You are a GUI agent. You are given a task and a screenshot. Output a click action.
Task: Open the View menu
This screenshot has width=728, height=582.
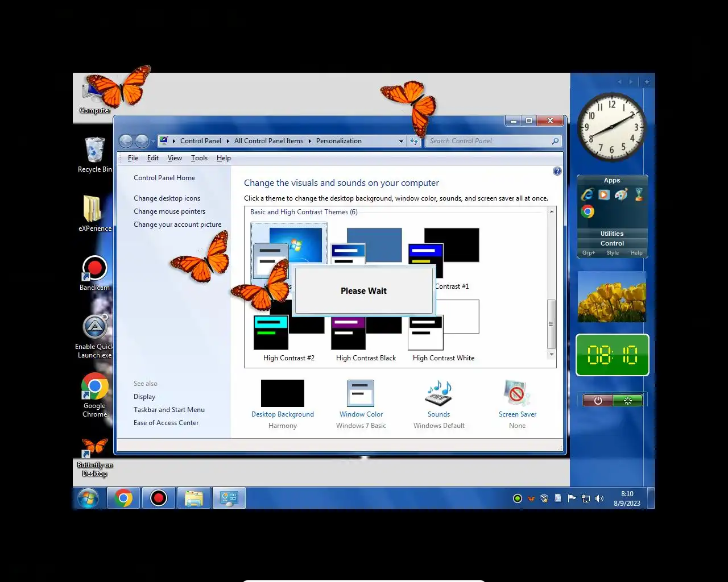(175, 158)
